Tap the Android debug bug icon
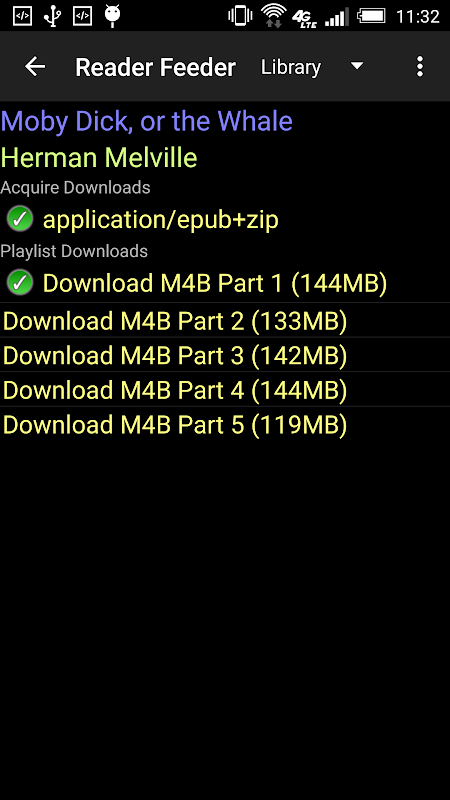 (112, 15)
